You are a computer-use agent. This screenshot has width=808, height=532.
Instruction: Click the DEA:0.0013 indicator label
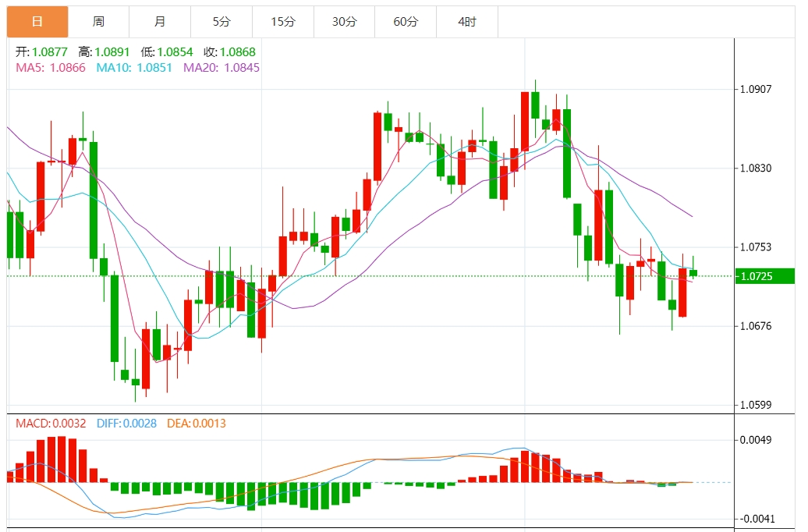pyautogui.click(x=197, y=424)
